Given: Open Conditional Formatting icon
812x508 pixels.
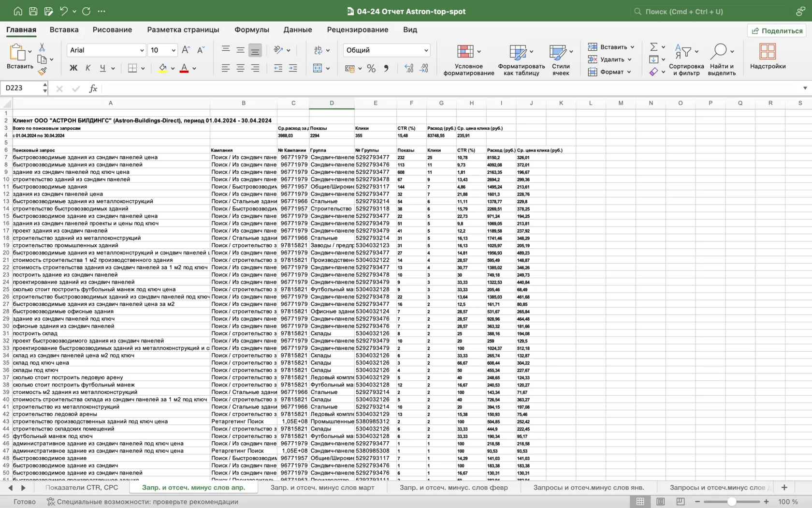Looking at the screenshot, I should tap(465, 51).
